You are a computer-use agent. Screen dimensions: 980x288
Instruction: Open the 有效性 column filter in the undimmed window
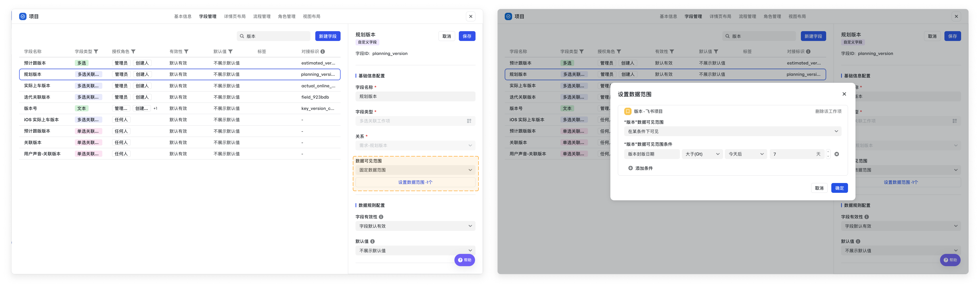click(186, 51)
